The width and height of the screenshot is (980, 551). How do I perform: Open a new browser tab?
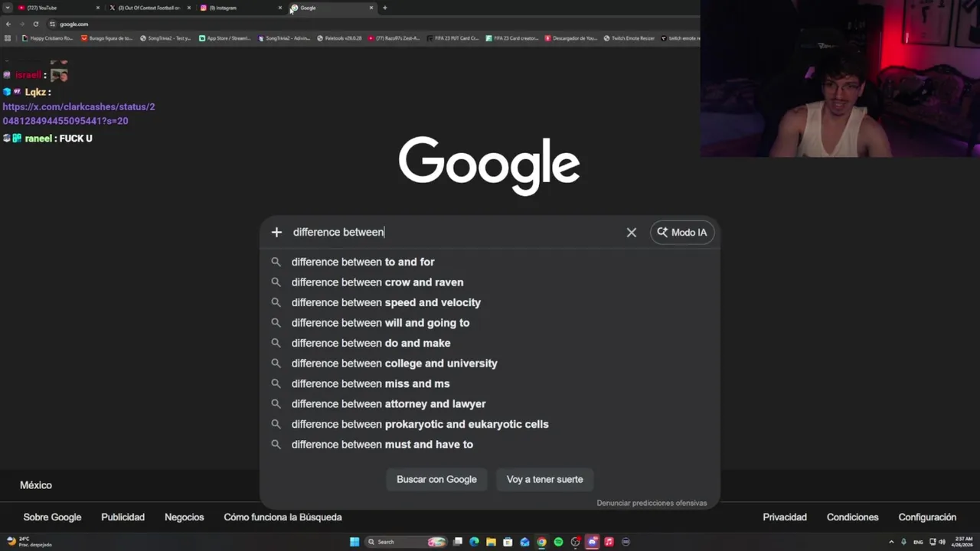coord(384,8)
